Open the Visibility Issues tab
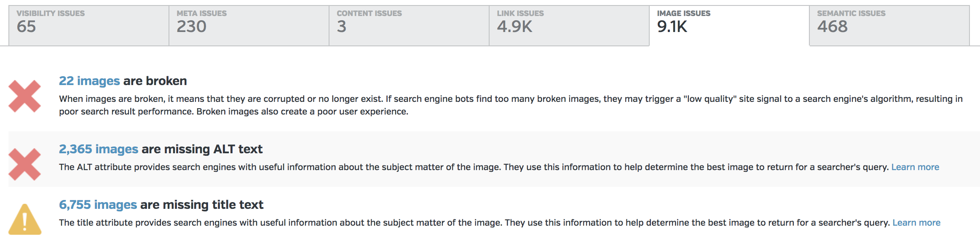Image resolution: width=980 pixels, height=240 pixels. tap(88, 25)
